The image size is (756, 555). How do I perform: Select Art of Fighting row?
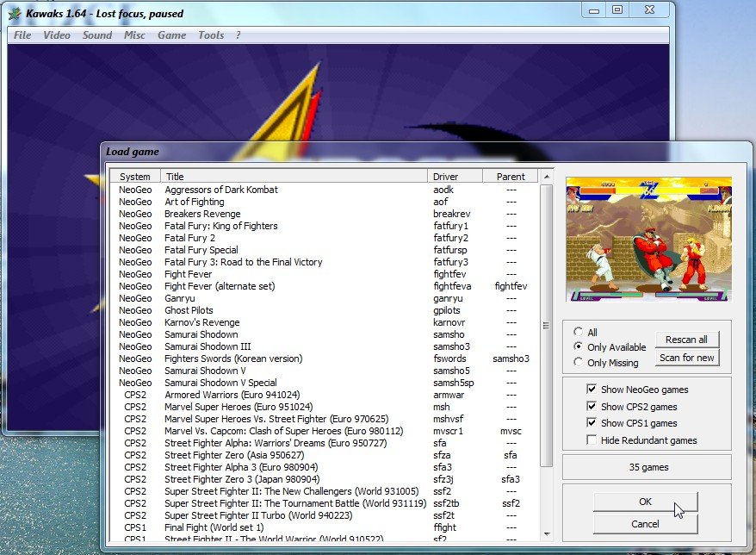click(x=324, y=202)
